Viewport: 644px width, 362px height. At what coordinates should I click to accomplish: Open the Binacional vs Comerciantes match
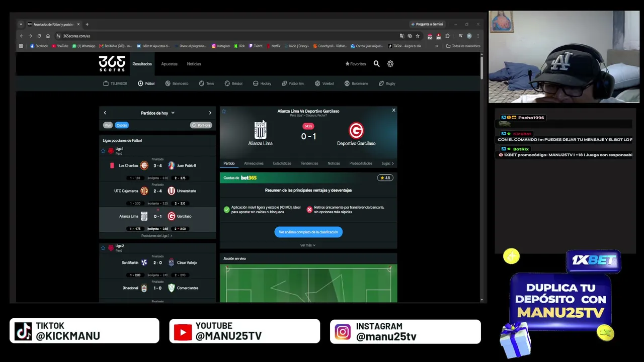coord(157,288)
